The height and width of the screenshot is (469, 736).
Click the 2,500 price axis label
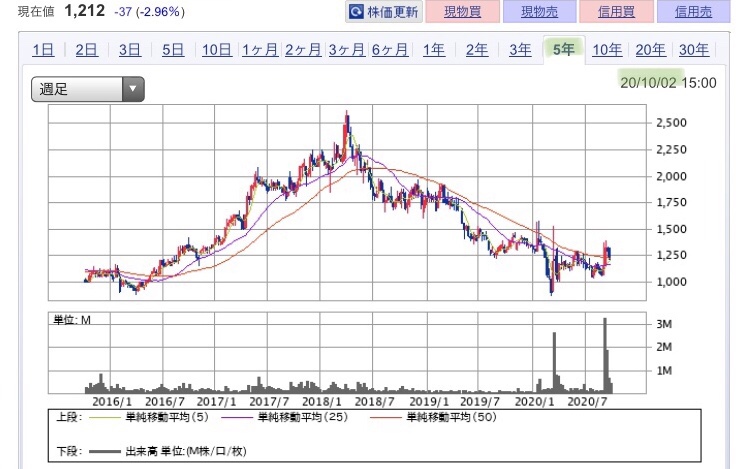coord(671,123)
